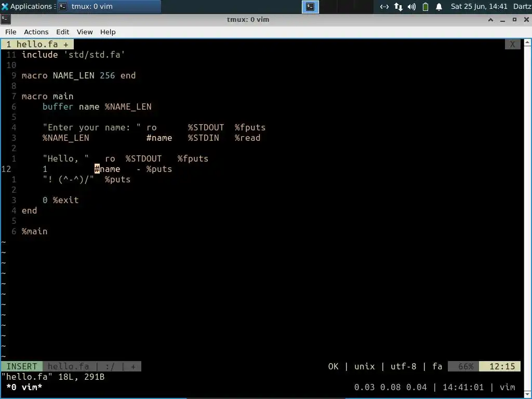Click the unix file format entry
532x399 pixels.
click(364, 366)
